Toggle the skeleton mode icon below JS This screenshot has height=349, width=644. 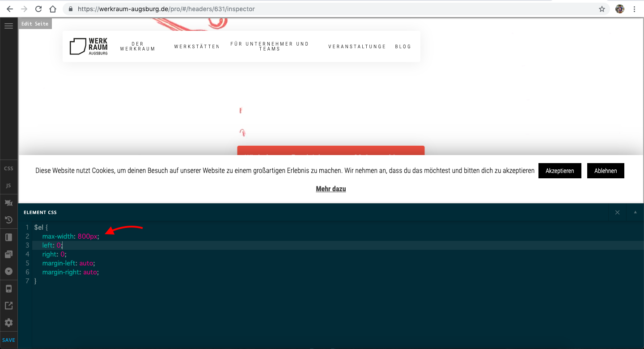click(8, 203)
